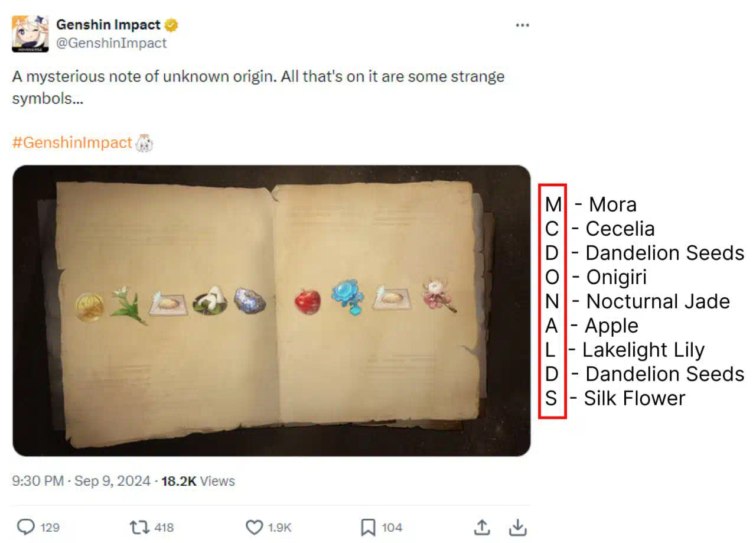Click the blue Lakelight Lily item
Image resolution: width=756 pixels, height=543 pixels.
(x=347, y=297)
